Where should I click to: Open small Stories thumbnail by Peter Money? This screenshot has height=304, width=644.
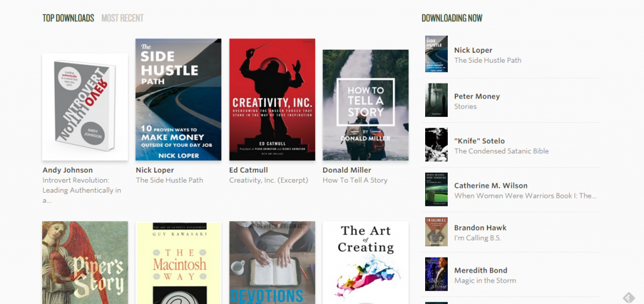[x=436, y=100]
